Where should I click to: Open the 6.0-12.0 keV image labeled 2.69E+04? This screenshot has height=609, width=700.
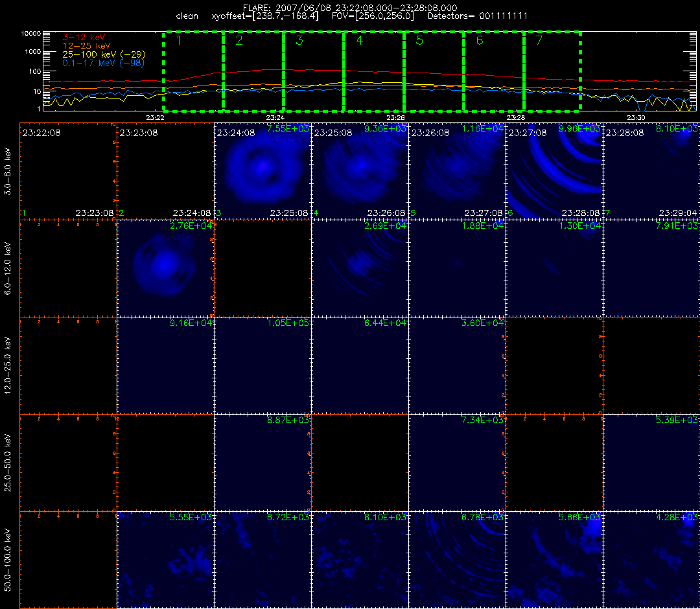coord(360,269)
